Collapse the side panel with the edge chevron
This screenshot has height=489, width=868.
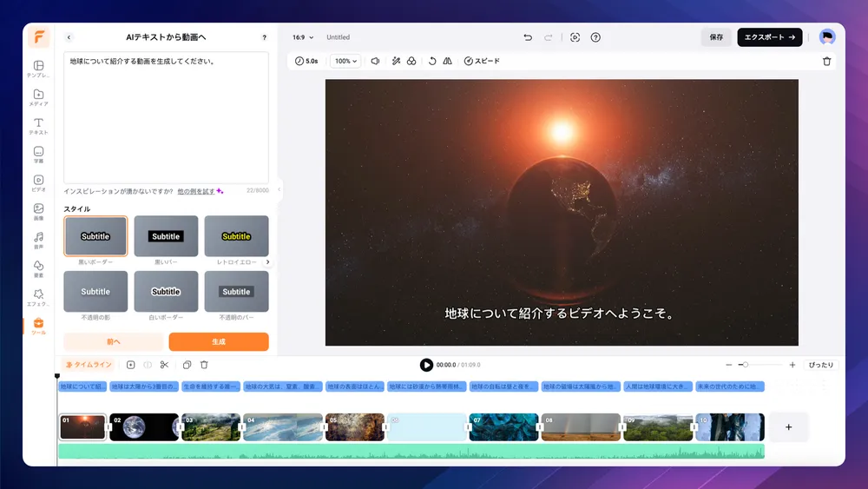(x=279, y=189)
